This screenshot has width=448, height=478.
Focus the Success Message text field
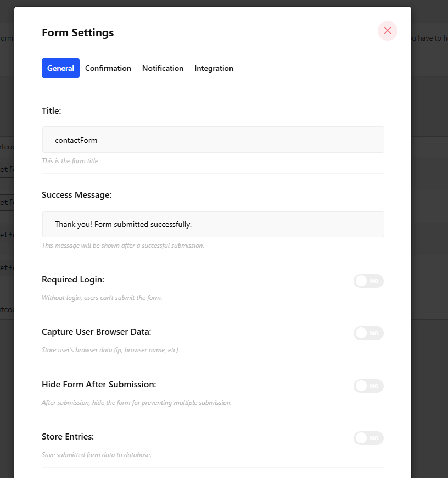[213, 224]
